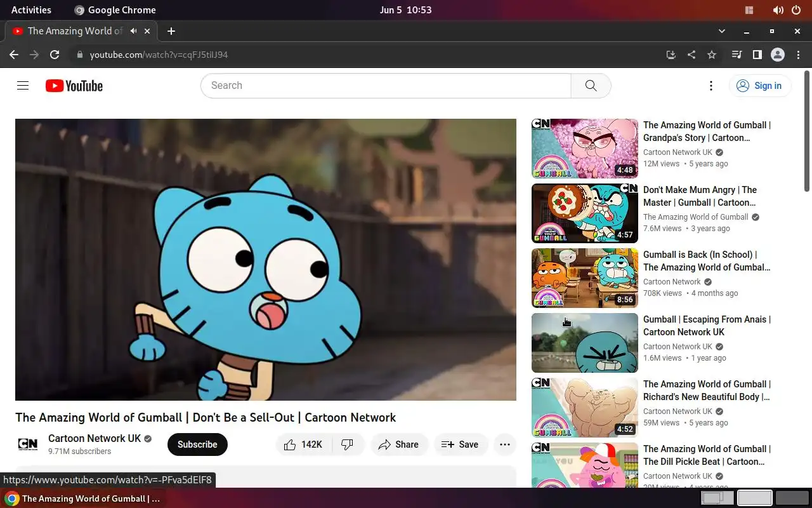This screenshot has height=508, width=812.
Task: Click the search magnifier button
Action: [591, 86]
